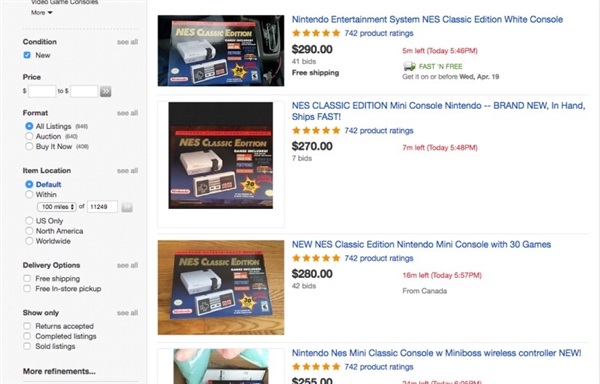The width and height of the screenshot is (600, 384).
Task: Enable the Free shipping checkbox
Action: [x=27, y=278]
